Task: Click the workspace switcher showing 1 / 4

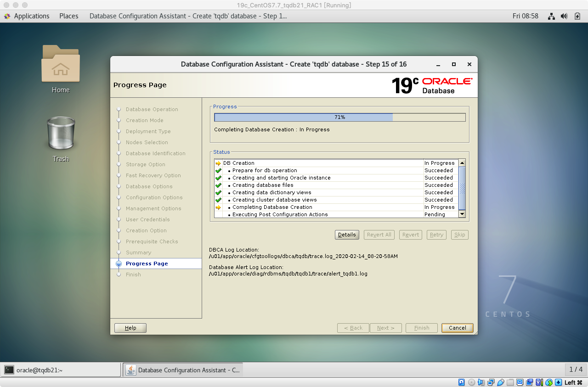Action: 576,370
